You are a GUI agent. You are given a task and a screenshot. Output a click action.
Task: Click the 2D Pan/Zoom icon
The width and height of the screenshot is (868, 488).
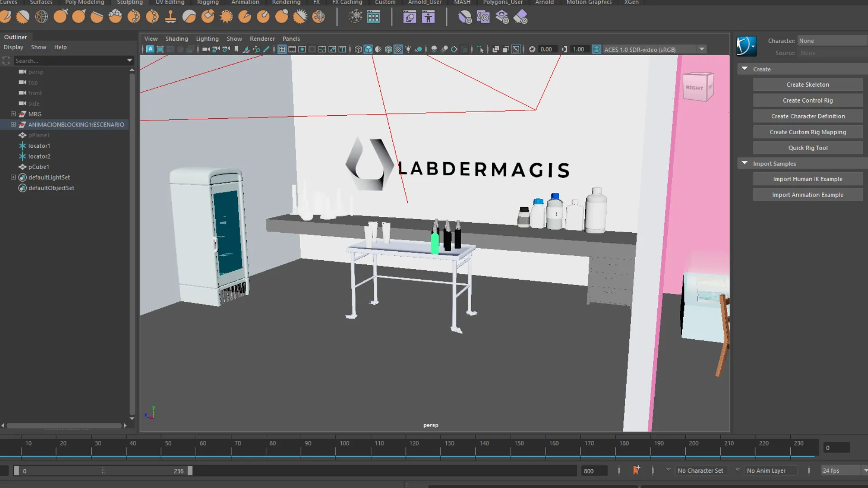click(x=256, y=49)
